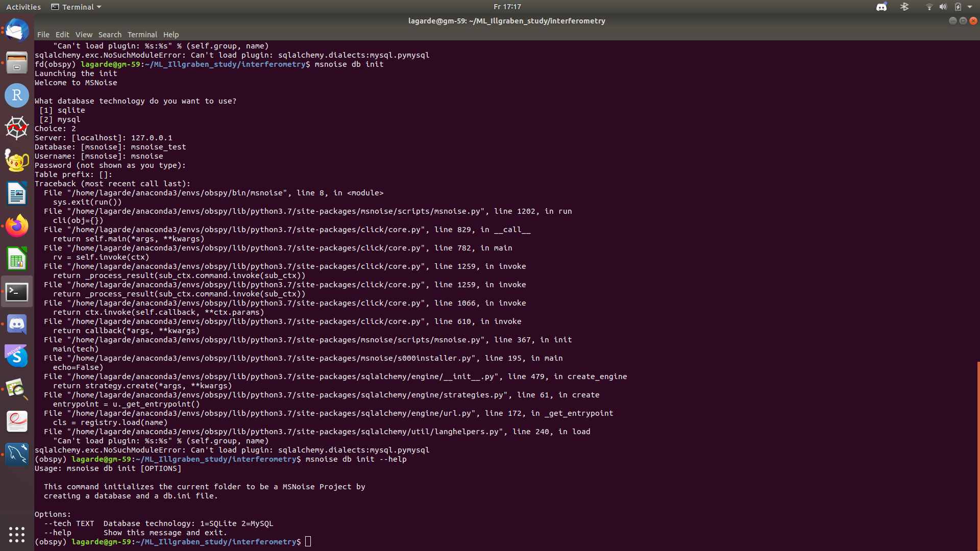Open Firefox browser in the dock
980x551 pixels.
coord(17,226)
